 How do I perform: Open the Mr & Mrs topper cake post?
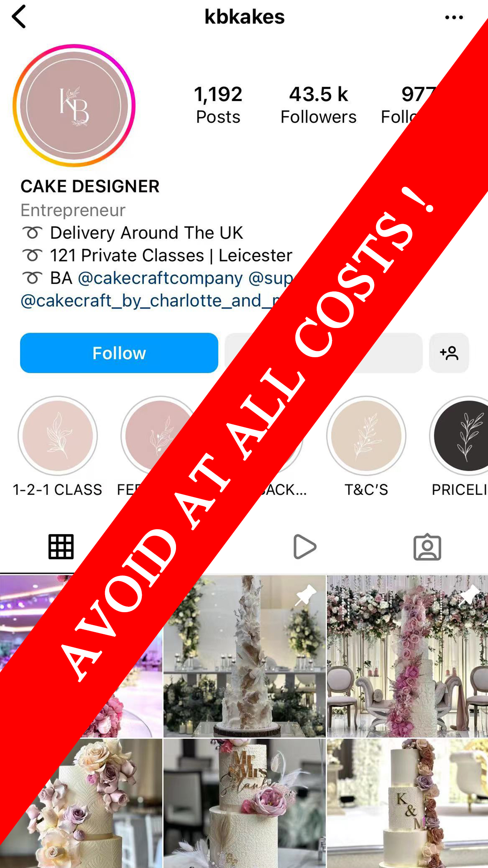click(244, 803)
